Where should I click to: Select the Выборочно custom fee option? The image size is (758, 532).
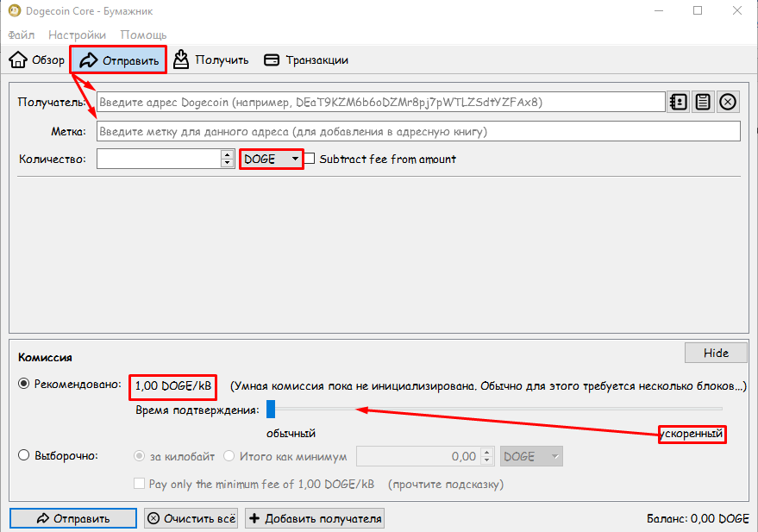[x=23, y=456]
